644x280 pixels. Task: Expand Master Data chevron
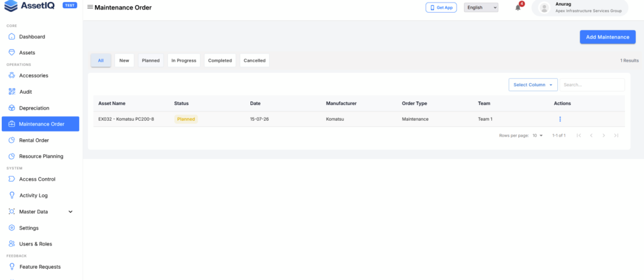[70, 212]
